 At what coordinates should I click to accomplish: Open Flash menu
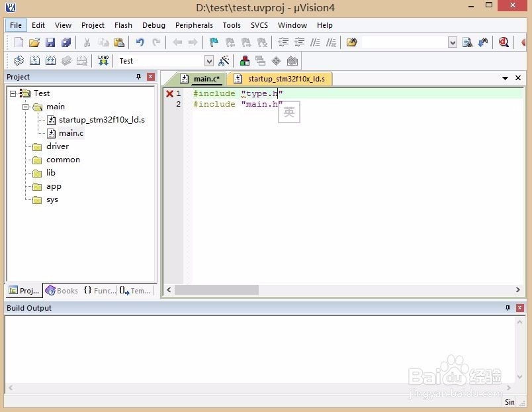[x=123, y=25]
